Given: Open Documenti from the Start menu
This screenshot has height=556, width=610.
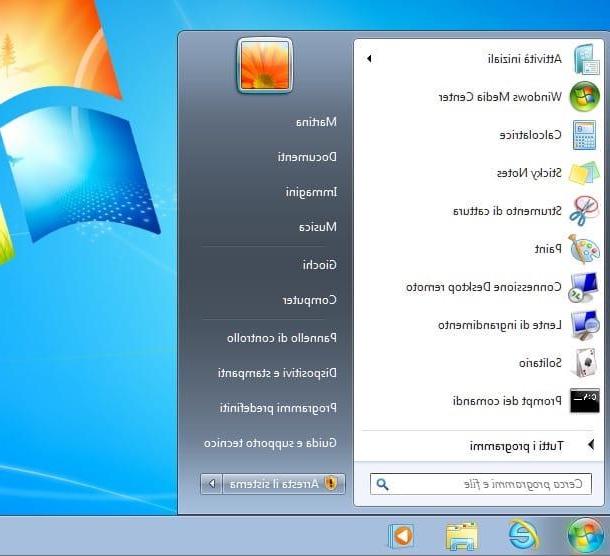Looking at the screenshot, I should pos(307,157).
